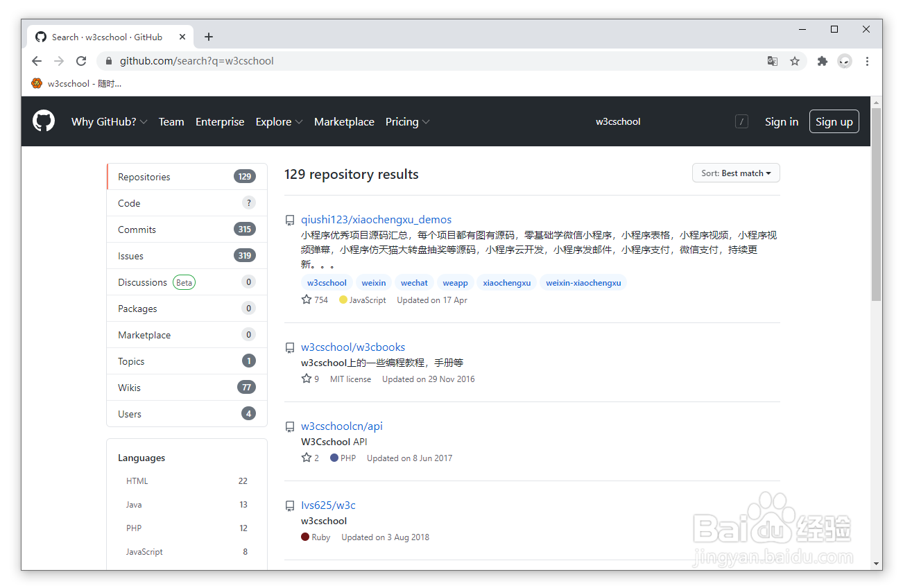Filter by Java language
The width and height of the screenshot is (903, 588).
point(187,505)
